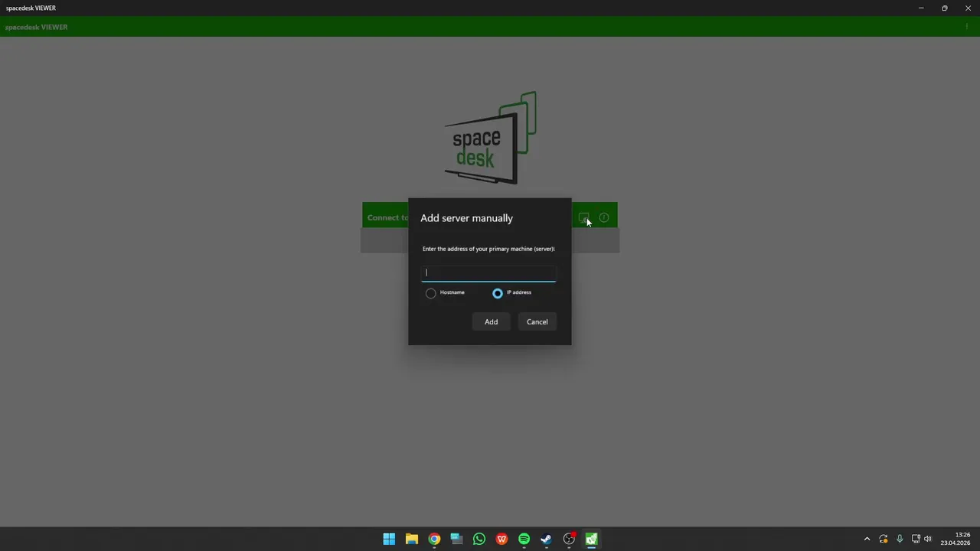Select the Hostname radio button

tap(431, 293)
